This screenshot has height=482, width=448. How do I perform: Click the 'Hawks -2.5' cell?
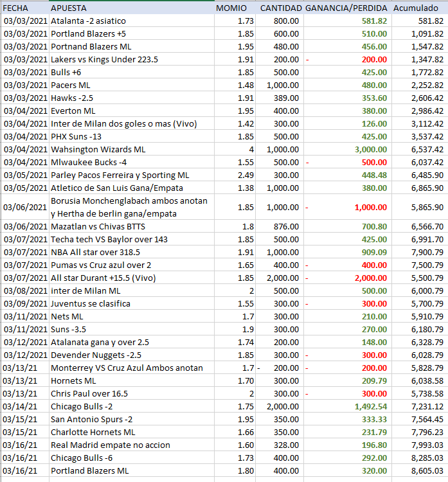coord(132,98)
